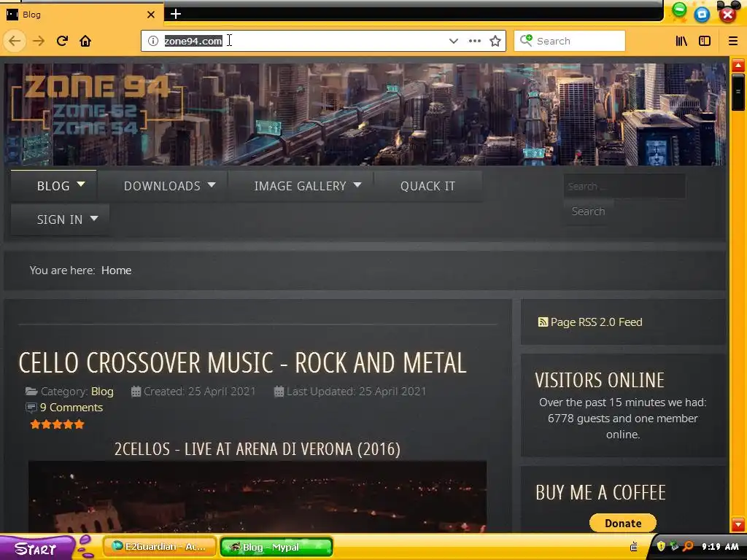Click the orange magnifier tray icon
This screenshot has height=560, width=747.
point(688,546)
